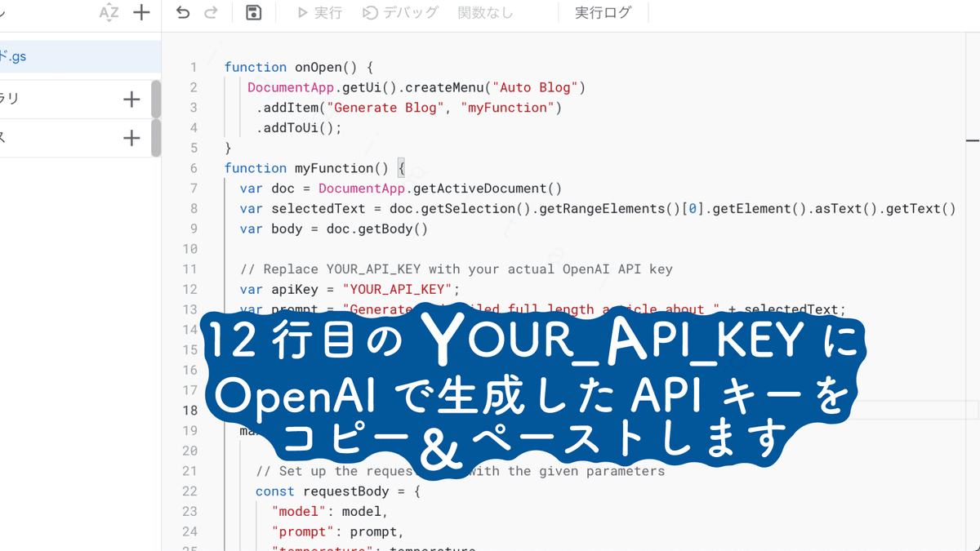Click the minimap marker at editor right edge
The width and height of the screenshot is (980, 551).
click(973, 141)
